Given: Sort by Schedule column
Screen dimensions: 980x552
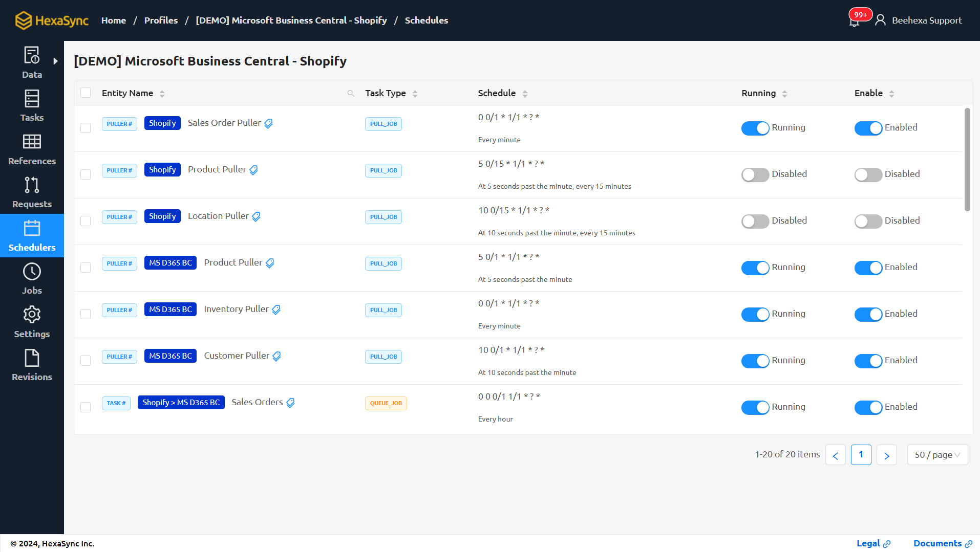Looking at the screenshot, I should click(x=525, y=94).
